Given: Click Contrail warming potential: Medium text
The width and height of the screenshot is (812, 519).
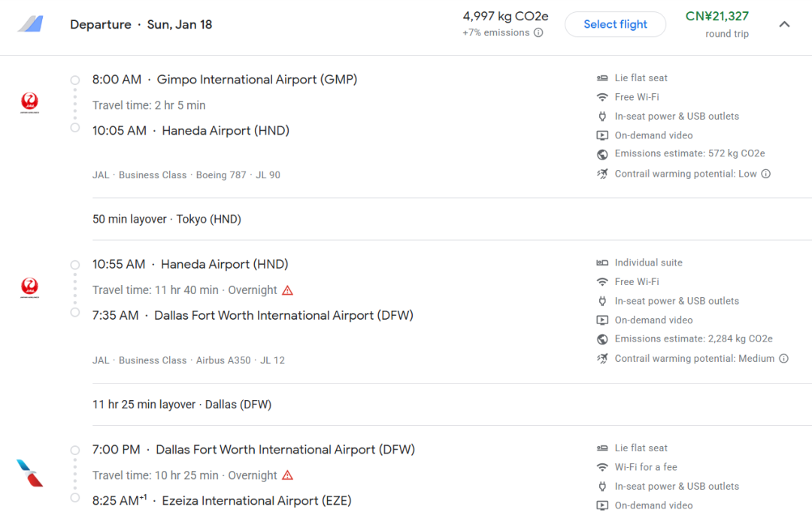Looking at the screenshot, I should (695, 359).
